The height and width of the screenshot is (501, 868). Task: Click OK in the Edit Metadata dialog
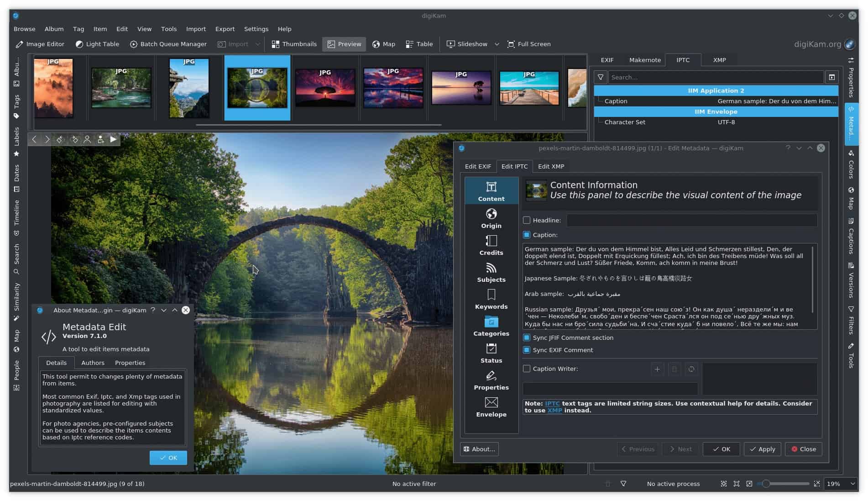pyautogui.click(x=721, y=449)
